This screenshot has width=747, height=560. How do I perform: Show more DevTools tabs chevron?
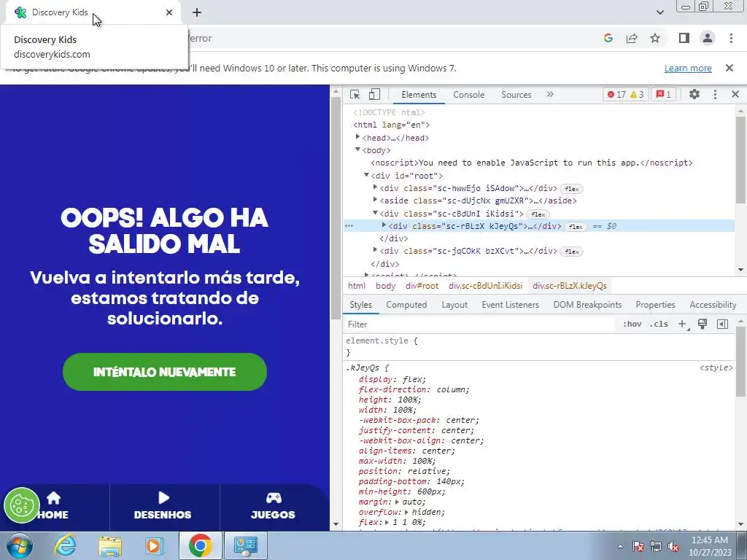click(550, 94)
